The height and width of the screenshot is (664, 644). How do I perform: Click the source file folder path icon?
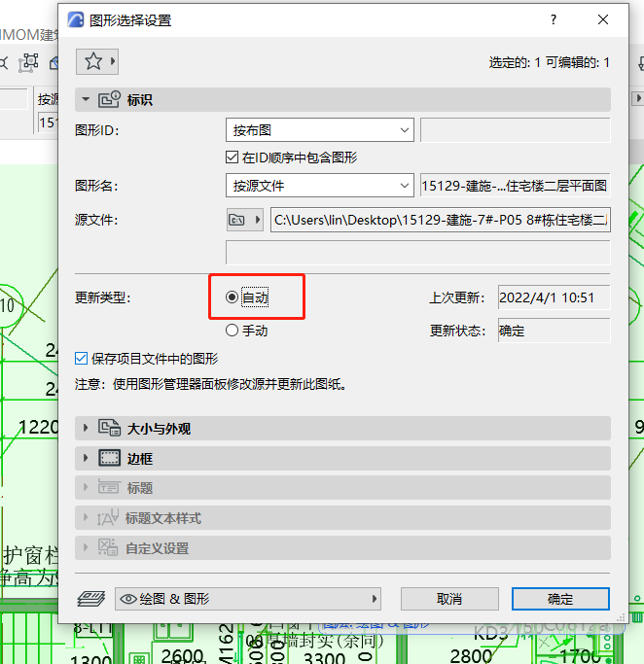[236, 221]
